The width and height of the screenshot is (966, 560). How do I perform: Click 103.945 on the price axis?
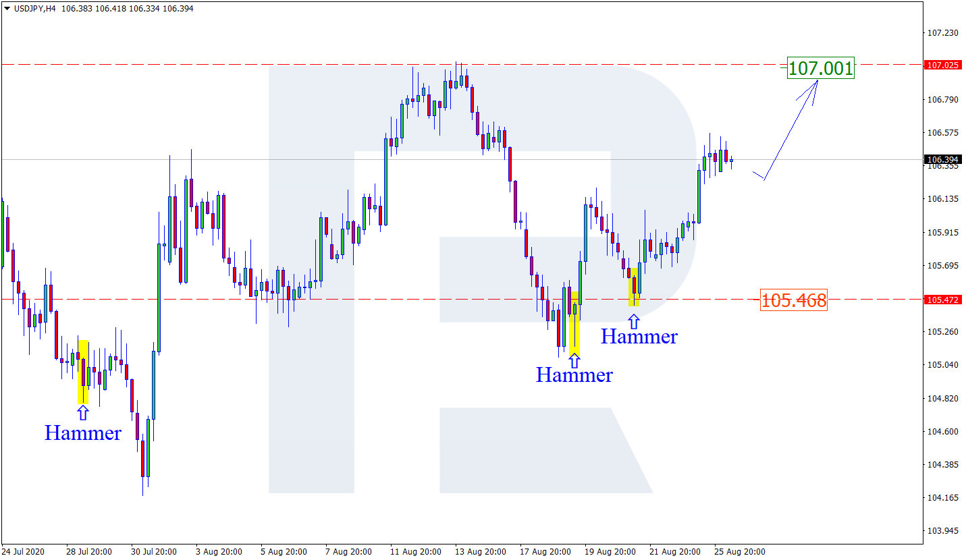pos(943,531)
